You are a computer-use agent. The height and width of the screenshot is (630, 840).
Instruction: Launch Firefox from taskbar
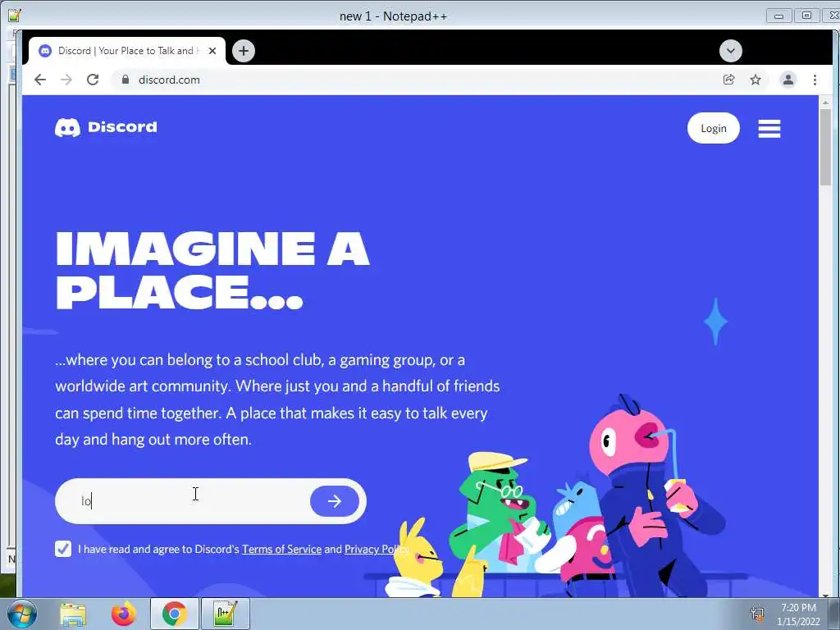(x=124, y=614)
